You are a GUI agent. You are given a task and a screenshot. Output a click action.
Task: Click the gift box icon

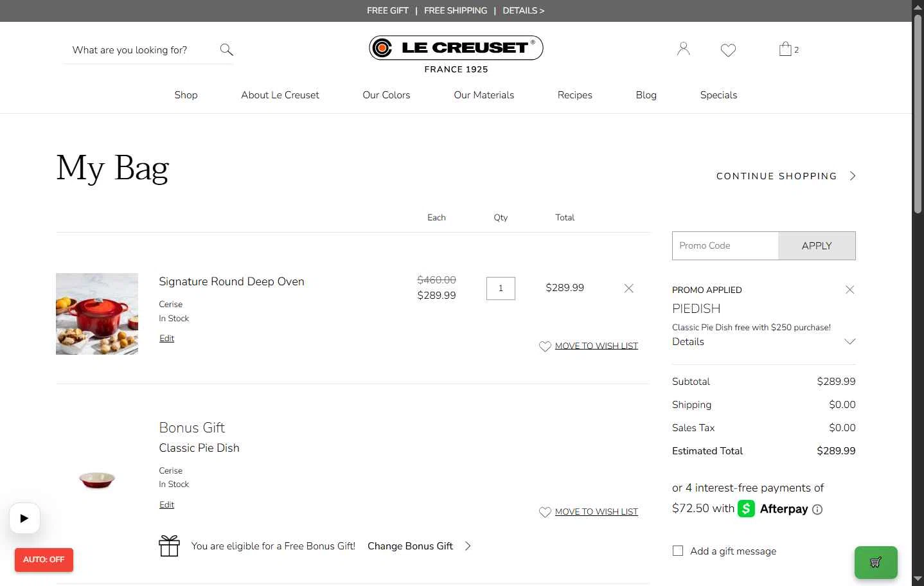tap(169, 546)
